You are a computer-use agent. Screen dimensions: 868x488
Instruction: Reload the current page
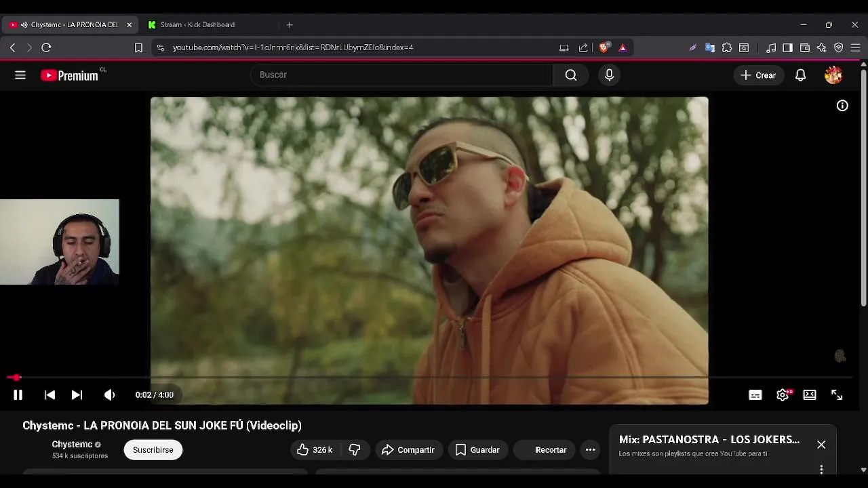46,47
